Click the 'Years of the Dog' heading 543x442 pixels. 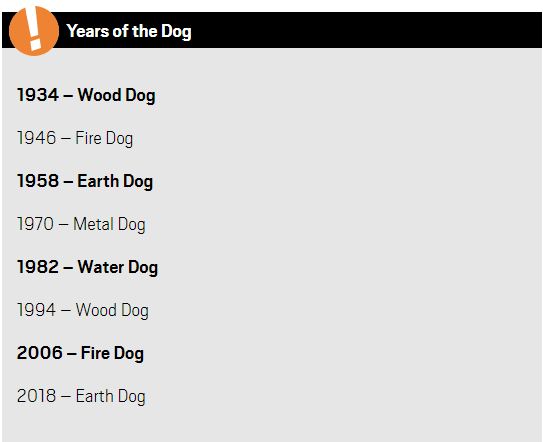(x=129, y=32)
